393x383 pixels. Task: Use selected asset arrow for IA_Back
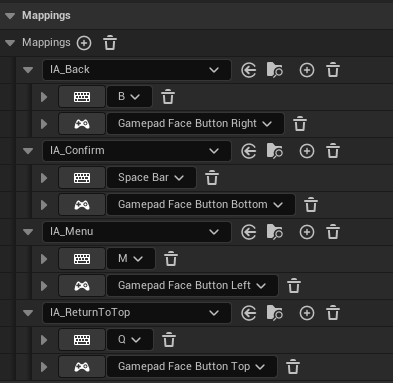coord(249,70)
